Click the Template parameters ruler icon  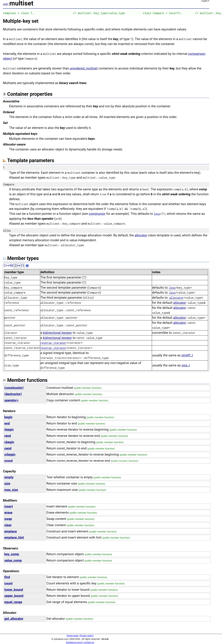tap(5, 160)
